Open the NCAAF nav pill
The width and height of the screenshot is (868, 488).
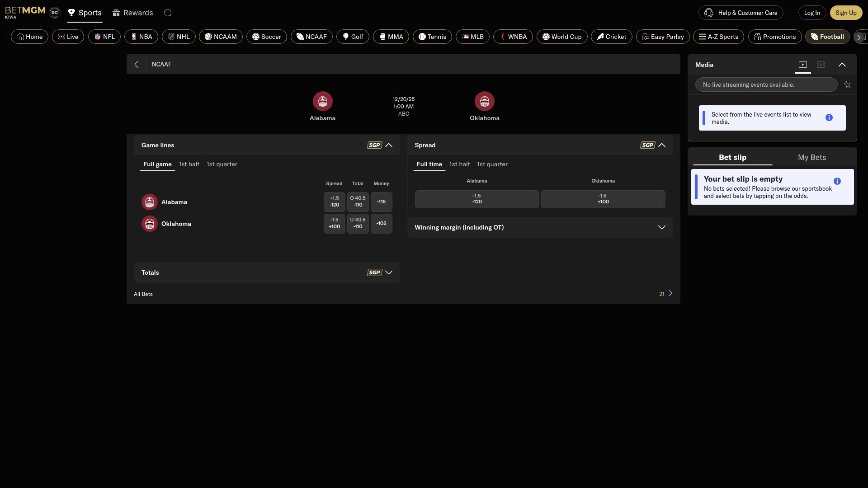click(x=311, y=37)
